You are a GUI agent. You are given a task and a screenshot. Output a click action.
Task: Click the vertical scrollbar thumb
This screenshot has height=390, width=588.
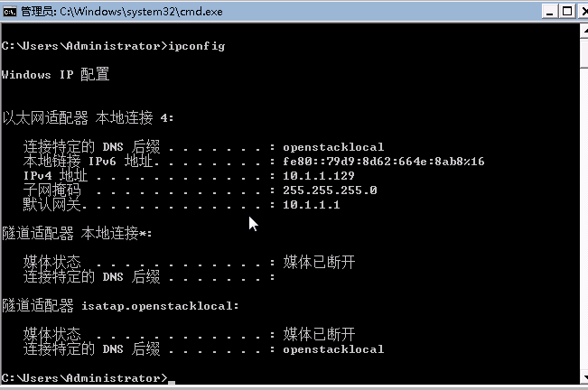click(x=584, y=53)
